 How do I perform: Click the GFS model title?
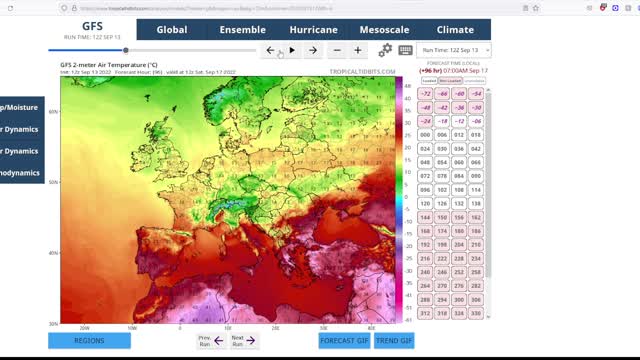click(92, 26)
